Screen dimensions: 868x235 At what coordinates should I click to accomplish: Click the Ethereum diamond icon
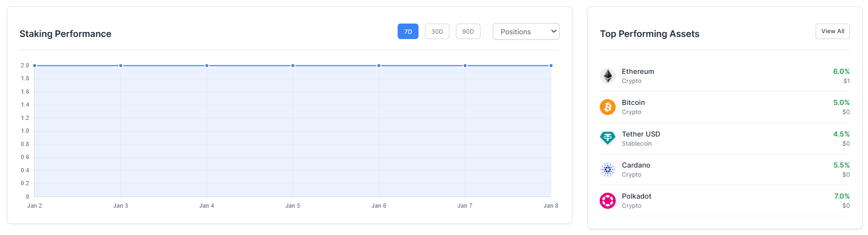(x=608, y=76)
